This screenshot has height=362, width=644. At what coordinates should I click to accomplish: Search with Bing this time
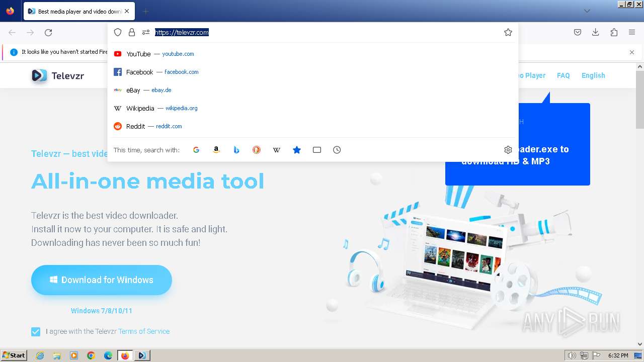tap(236, 150)
